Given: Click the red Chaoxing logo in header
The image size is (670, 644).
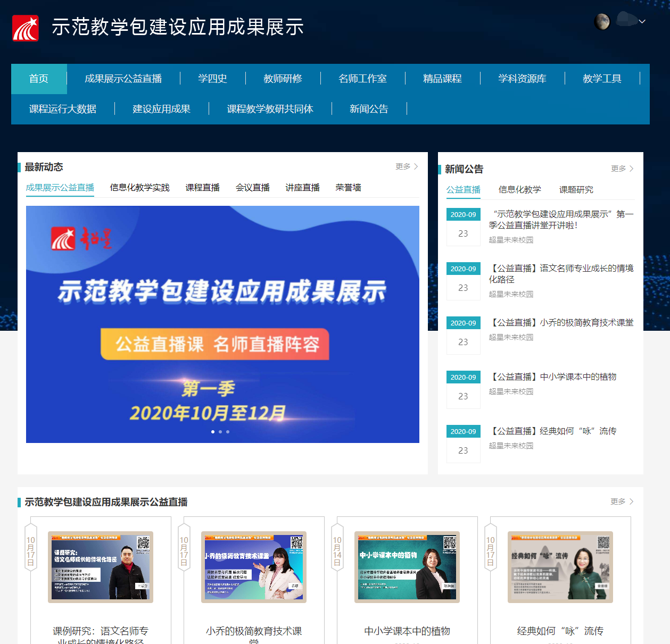Looking at the screenshot, I should 26,28.
